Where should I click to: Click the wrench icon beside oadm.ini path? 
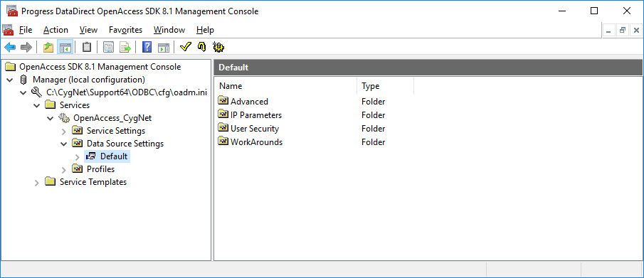click(x=36, y=92)
